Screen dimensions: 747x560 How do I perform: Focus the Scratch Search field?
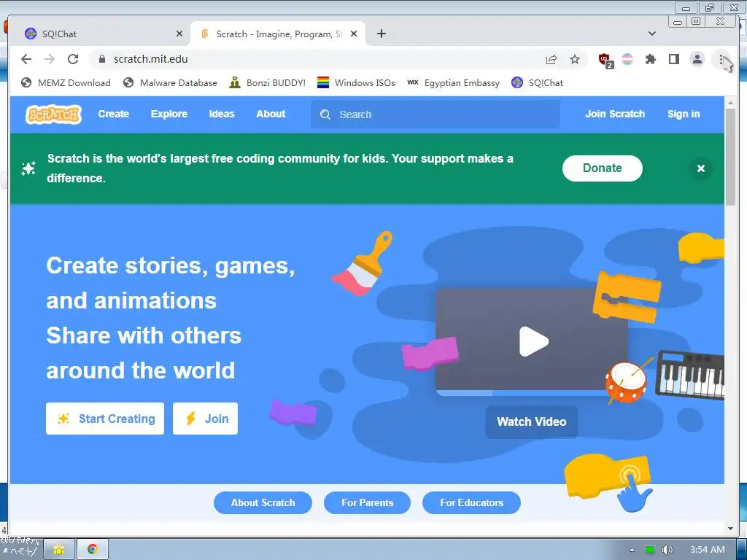click(436, 114)
